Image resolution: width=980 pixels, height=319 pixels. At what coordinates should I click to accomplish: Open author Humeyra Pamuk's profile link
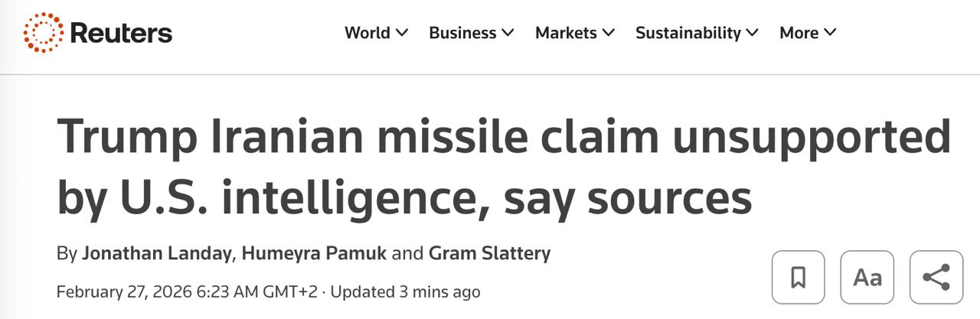point(314,253)
